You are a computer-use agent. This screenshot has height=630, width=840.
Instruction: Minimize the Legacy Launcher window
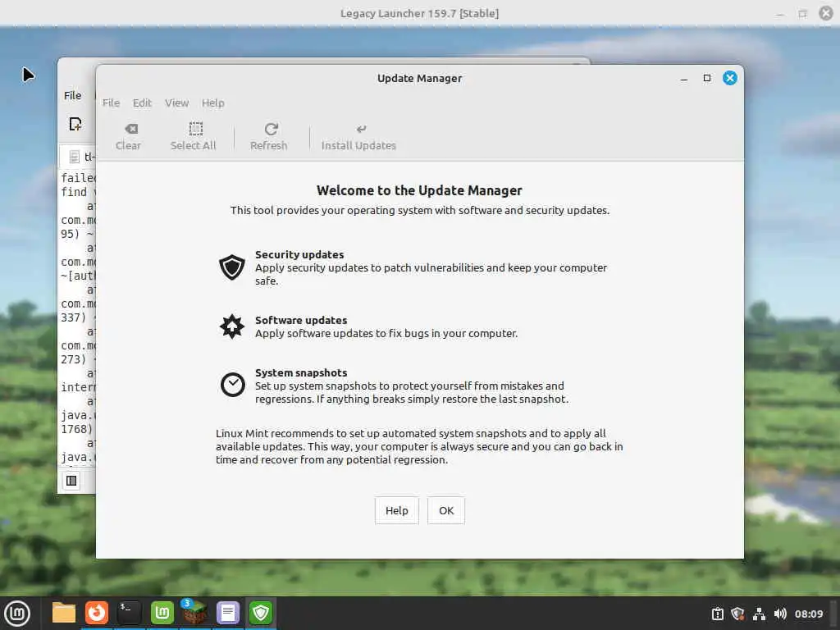click(780, 13)
